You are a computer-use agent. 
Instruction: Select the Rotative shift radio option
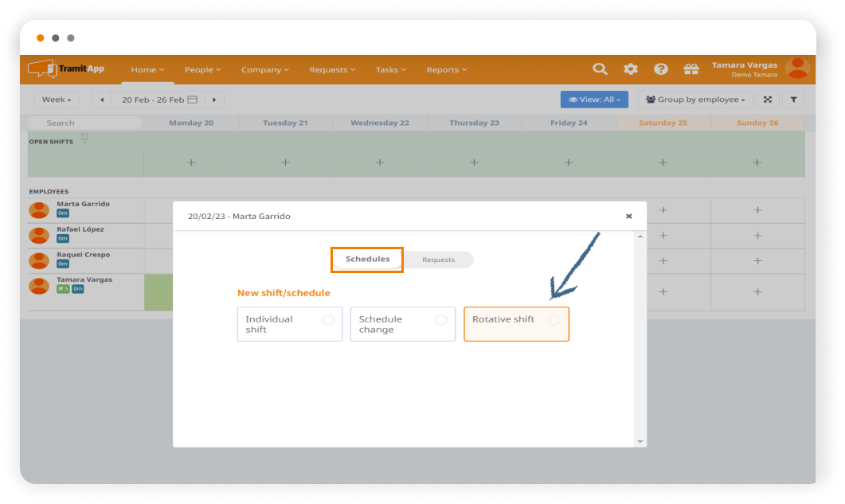click(554, 319)
